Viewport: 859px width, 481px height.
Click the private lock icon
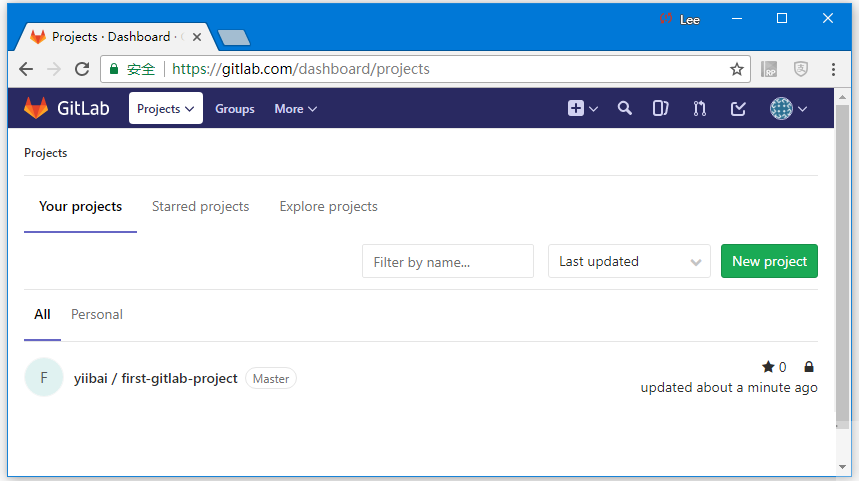click(809, 367)
